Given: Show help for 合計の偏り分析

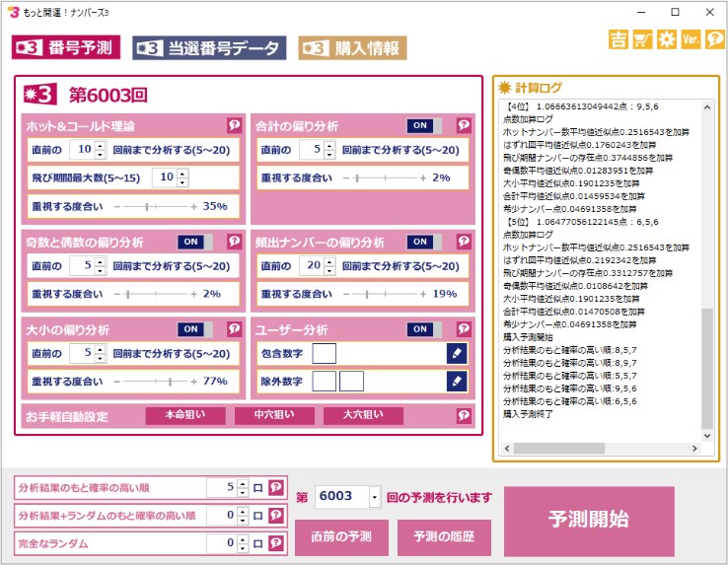Looking at the screenshot, I should pyautogui.click(x=464, y=125).
